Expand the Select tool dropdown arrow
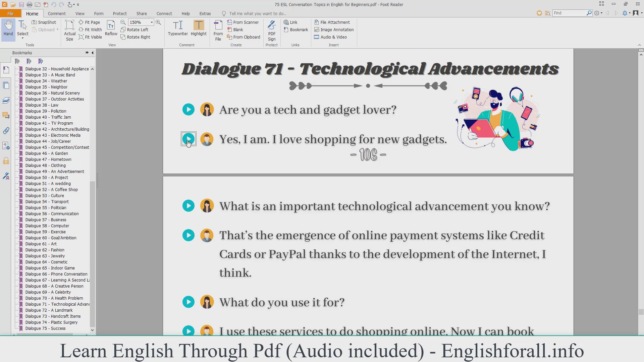 tap(23, 38)
